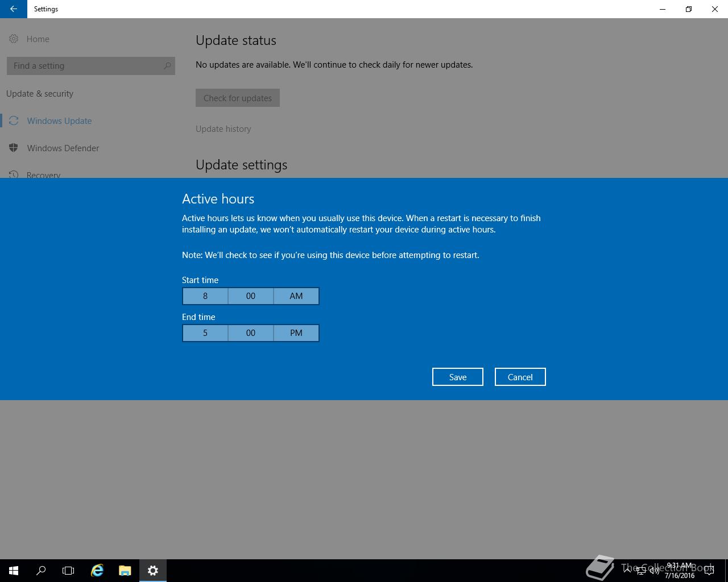Change Start time hour value 8
728x582 pixels.
(x=205, y=296)
